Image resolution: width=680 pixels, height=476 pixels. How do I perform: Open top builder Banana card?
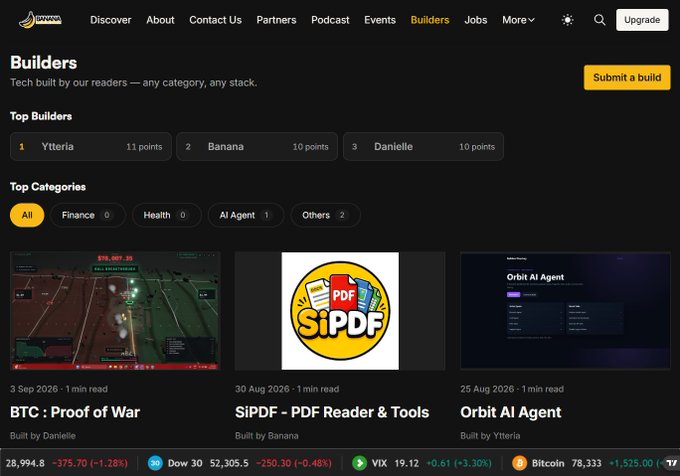coord(257,147)
